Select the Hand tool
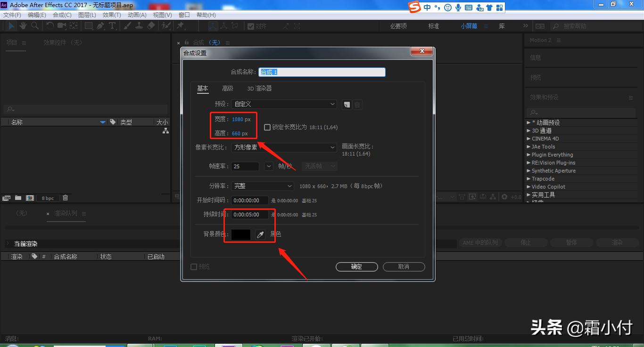This screenshot has height=347, width=644. tap(23, 26)
